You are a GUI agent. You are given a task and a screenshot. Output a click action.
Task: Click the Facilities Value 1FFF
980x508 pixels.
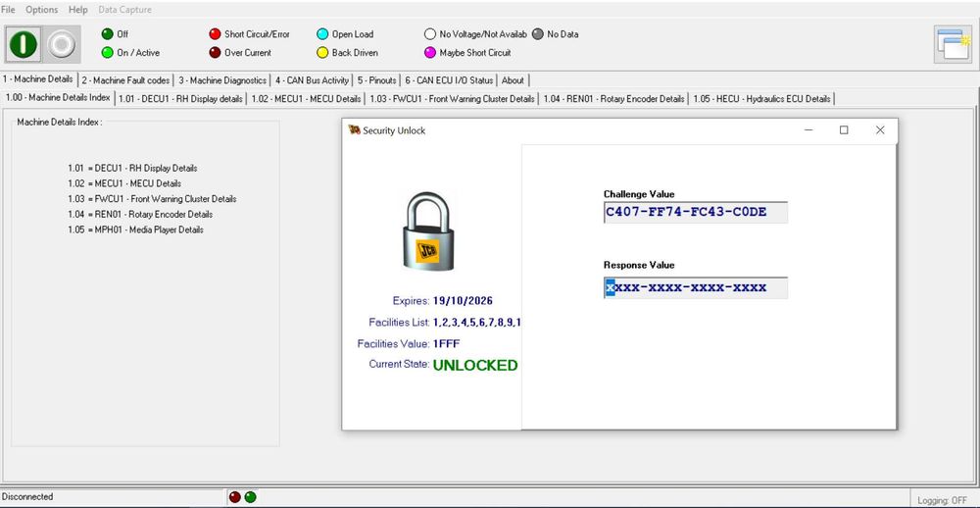click(x=446, y=344)
